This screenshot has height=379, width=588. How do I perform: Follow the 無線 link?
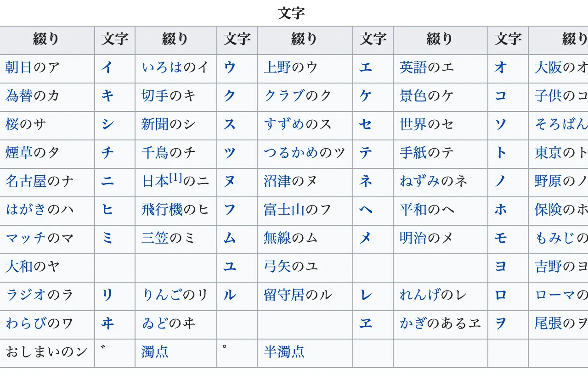tap(277, 238)
